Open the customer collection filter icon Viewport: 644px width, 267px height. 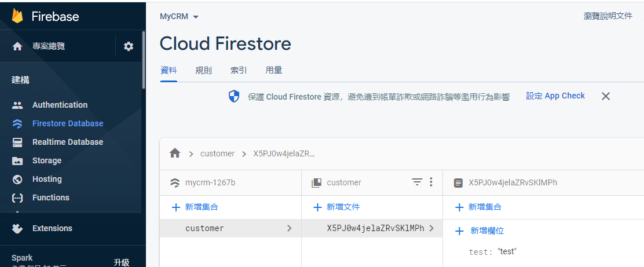418,182
